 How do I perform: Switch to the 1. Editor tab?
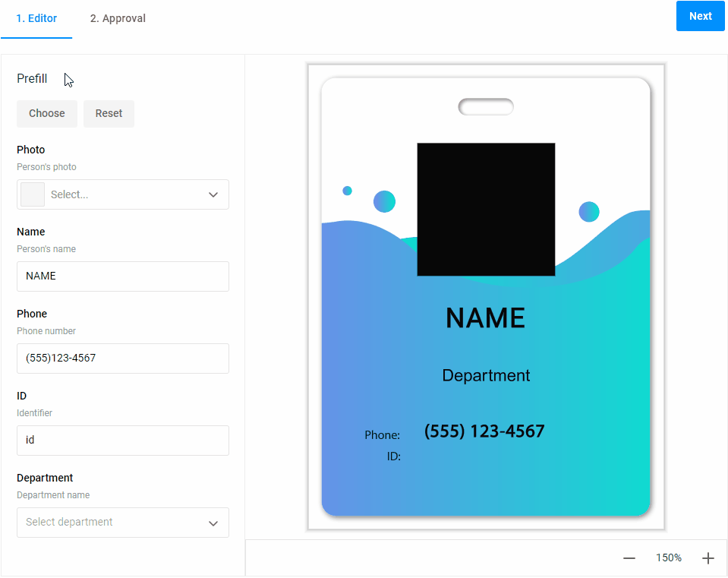[x=36, y=18]
